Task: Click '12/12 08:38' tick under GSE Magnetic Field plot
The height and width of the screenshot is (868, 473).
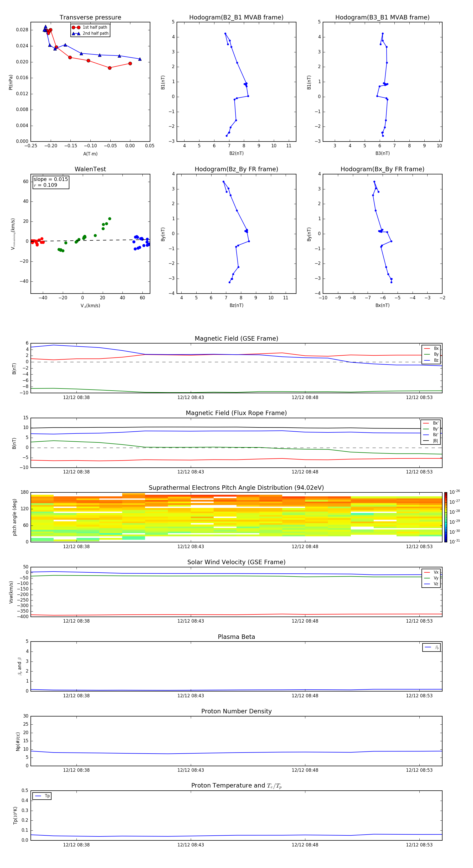Action: click(x=76, y=397)
